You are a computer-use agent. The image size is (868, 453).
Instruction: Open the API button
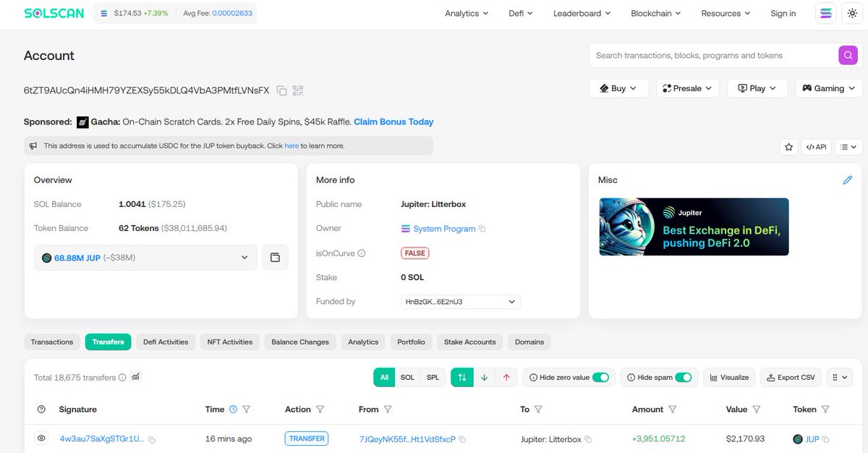(816, 147)
